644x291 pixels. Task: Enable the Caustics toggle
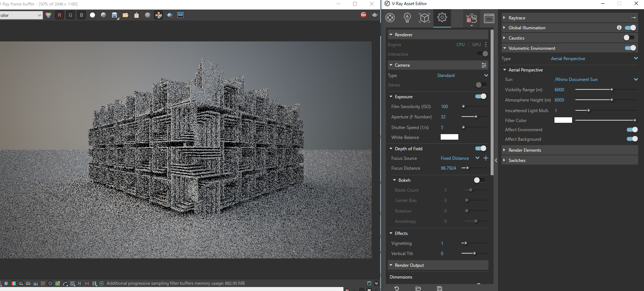point(629,38)
